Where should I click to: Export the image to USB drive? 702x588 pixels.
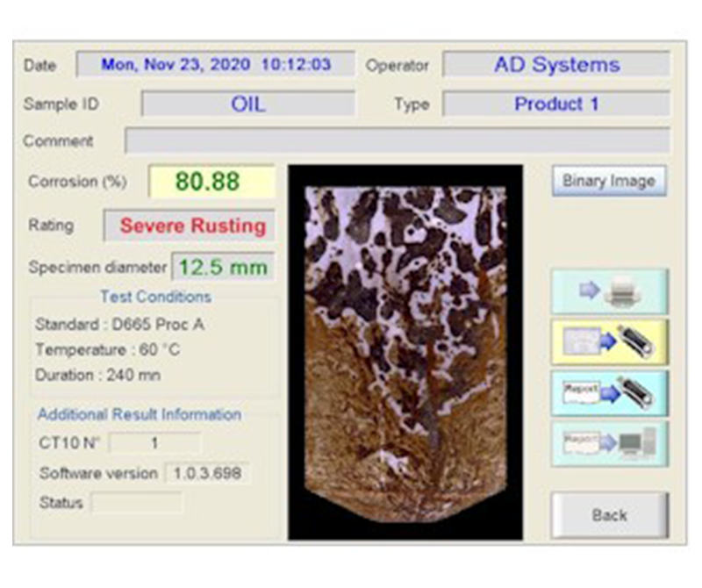click(609, 341)
